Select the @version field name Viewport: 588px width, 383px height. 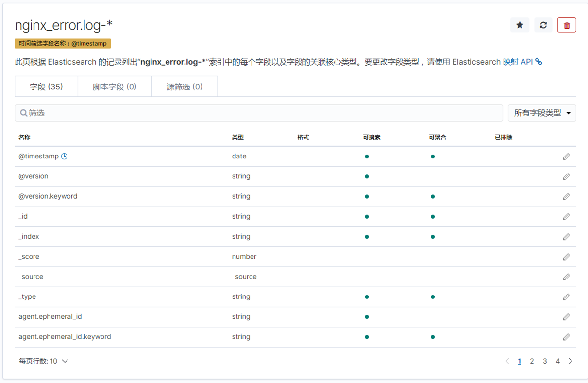click(x=33, y=176)
